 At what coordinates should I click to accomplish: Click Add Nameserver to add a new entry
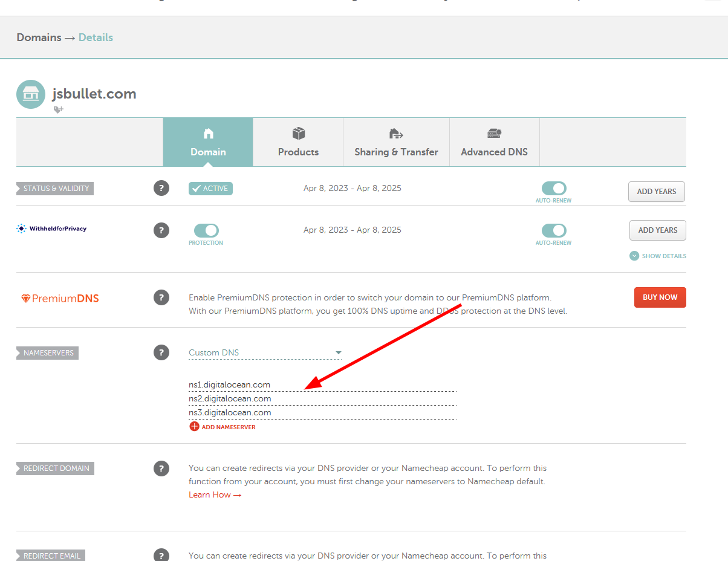tap(223, 427)
